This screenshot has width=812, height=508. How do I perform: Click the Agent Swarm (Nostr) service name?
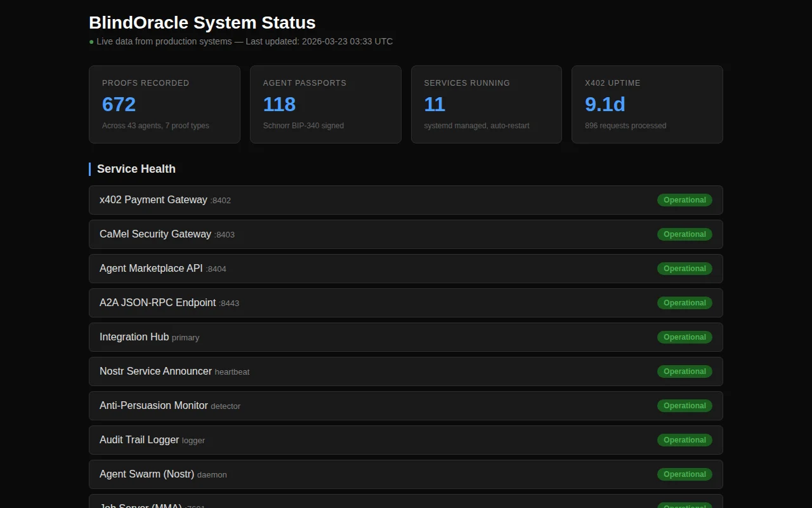147,474
